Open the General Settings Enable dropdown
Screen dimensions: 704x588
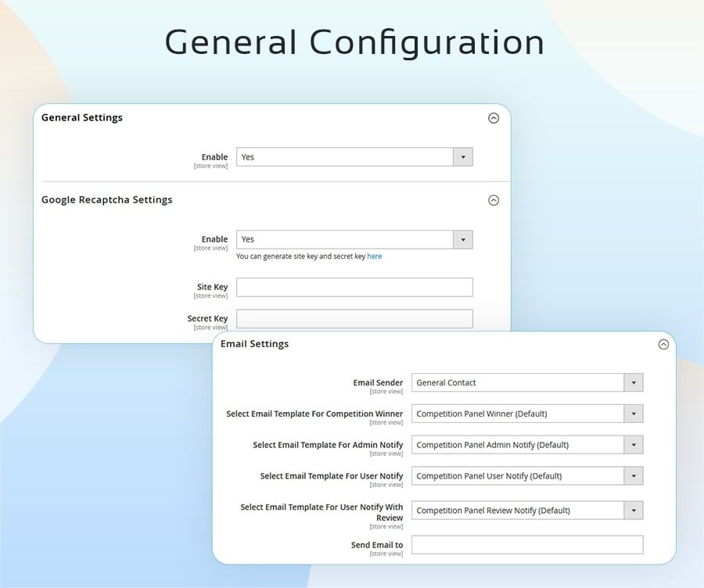coord(354,157)
